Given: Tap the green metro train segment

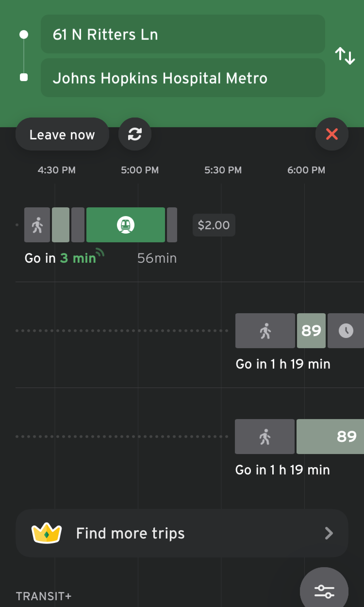Looking at the screenshot, I should click(x=126, y=225).
